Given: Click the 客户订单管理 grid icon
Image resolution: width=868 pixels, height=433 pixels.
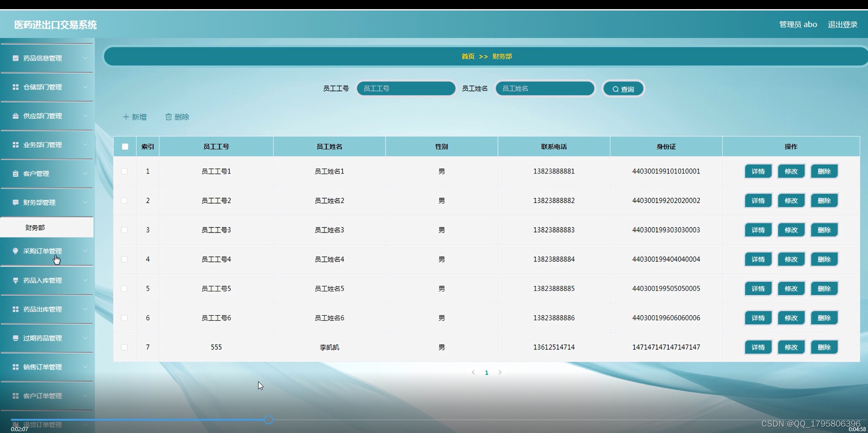Looking at the screenshot, I should click(x=16, y=396).
